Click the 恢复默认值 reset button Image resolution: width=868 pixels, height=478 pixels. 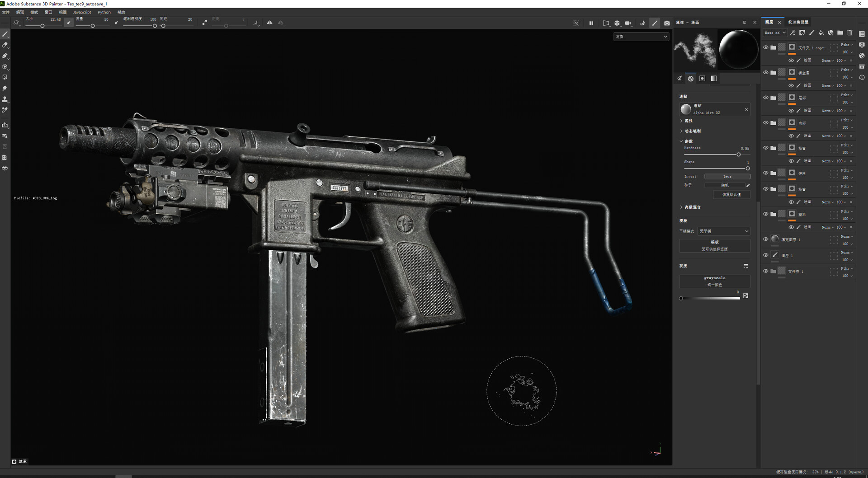732,194
